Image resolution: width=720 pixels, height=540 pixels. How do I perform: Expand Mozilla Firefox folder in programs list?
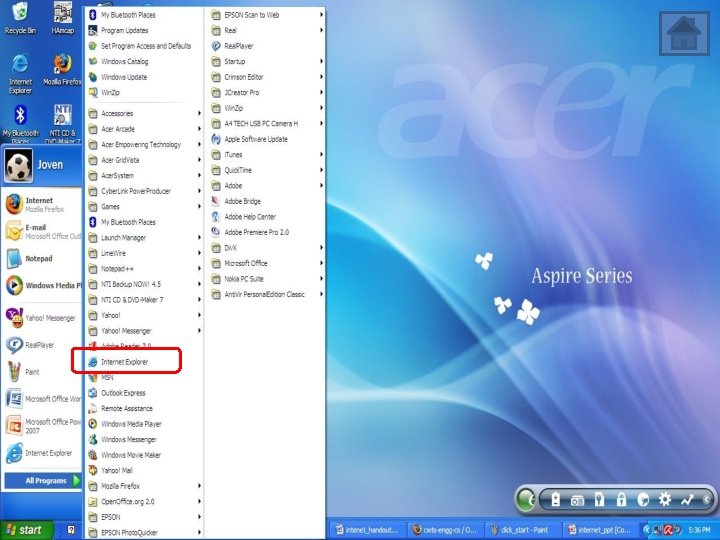(x=144, y=486)
